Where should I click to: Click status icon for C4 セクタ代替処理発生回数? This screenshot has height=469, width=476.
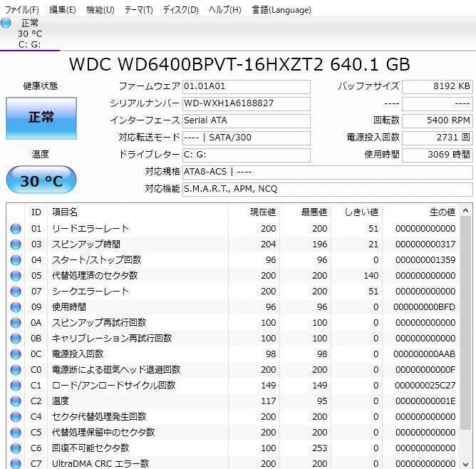(16, 417)
